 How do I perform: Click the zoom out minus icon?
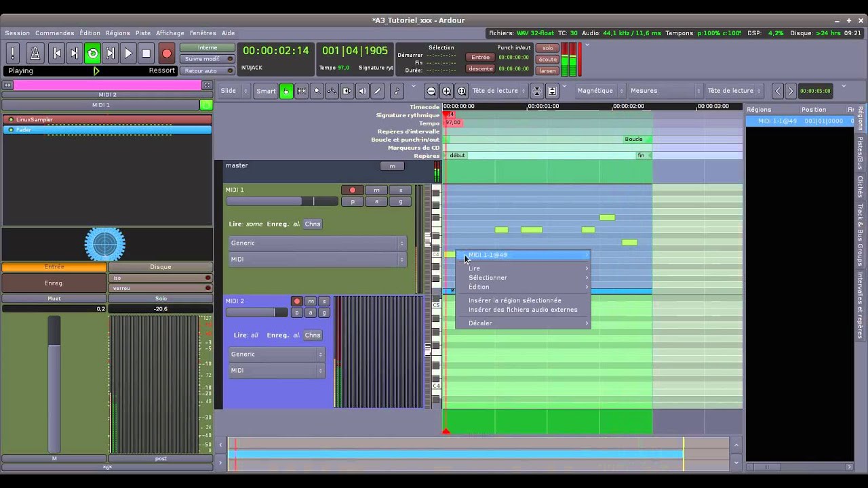pos(431,91)
